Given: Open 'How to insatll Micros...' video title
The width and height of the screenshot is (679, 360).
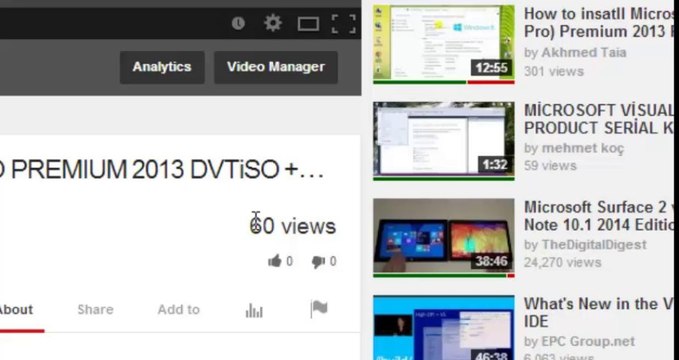Looking at the screenshot, I should click(598, 23).
